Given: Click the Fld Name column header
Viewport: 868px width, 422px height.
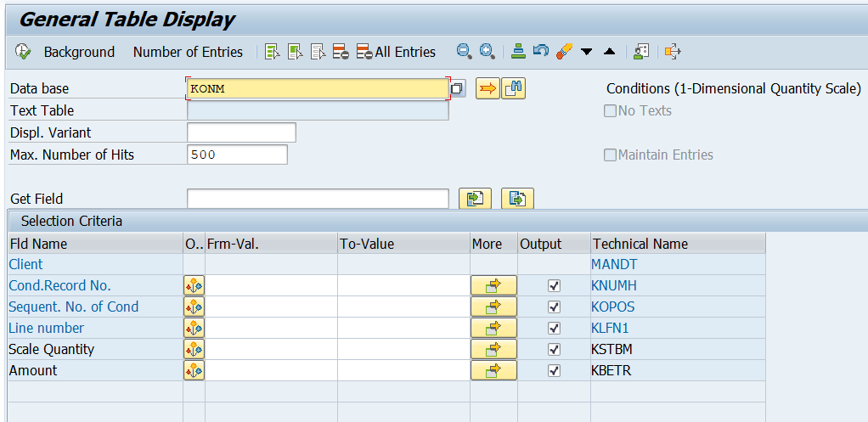Looking at the screenshot, I should coord(95,244).
